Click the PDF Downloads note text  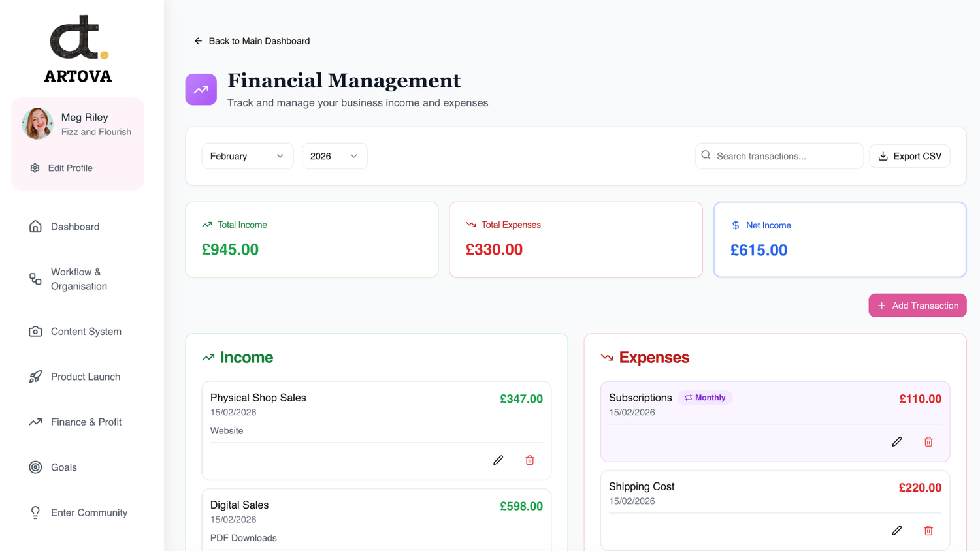pos(244,538)
